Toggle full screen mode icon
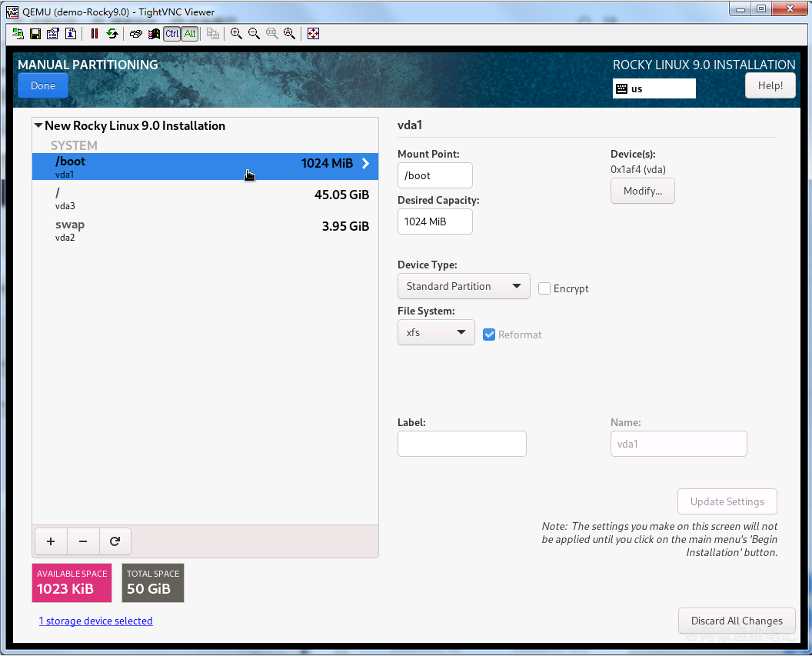The image size is (812, 656). (x=313, y=34)
